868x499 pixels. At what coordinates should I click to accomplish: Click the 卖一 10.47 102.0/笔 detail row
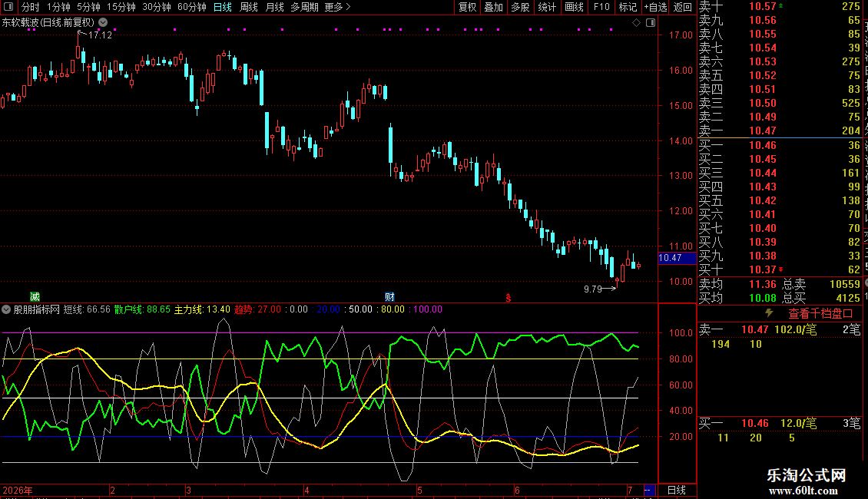tap(780, 329)
